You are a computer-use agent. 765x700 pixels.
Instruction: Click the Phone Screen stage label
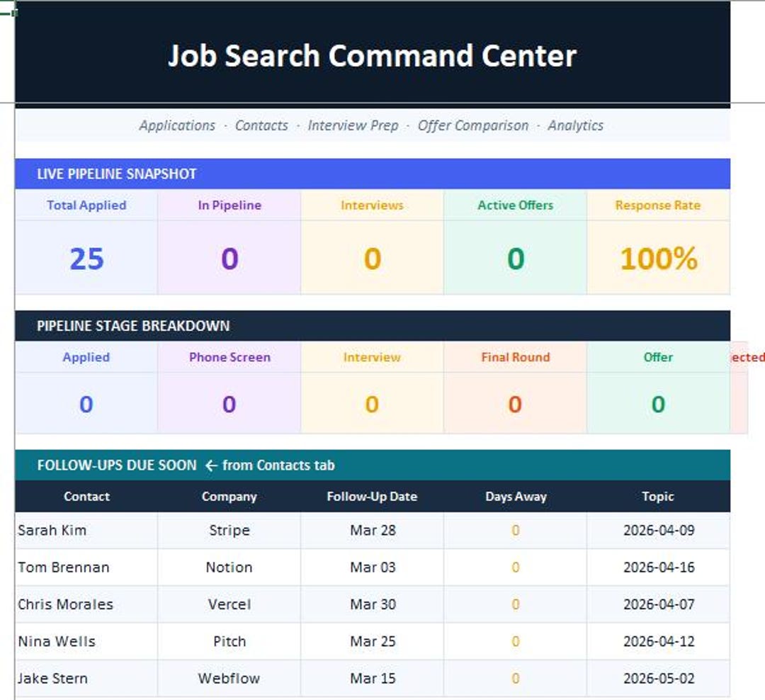point(229,357)
